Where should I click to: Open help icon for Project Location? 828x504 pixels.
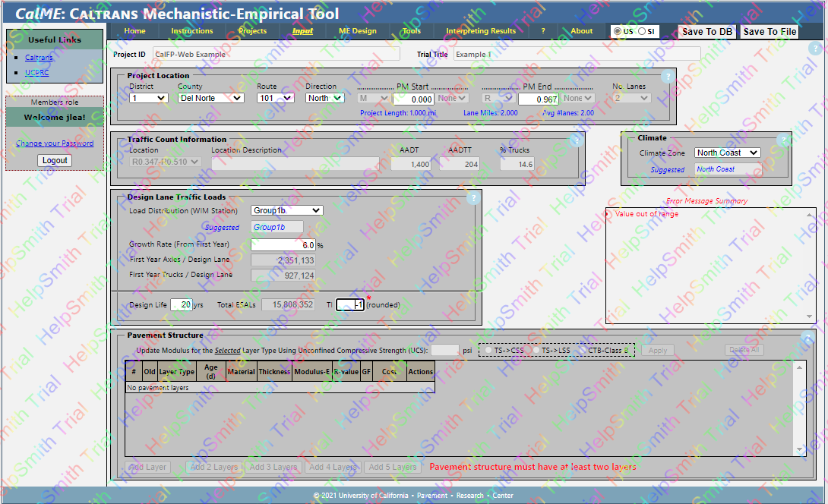668,77
